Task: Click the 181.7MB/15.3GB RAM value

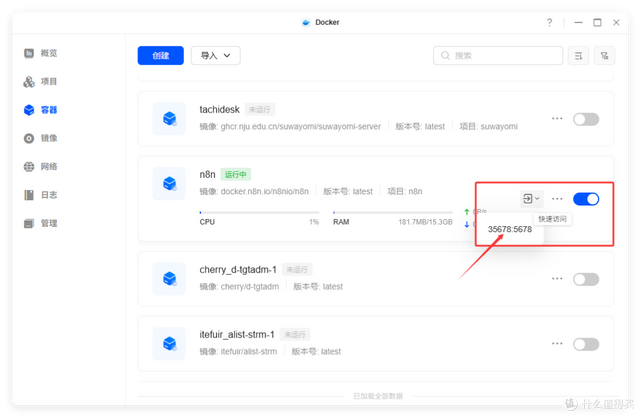Action: [425, 222]
